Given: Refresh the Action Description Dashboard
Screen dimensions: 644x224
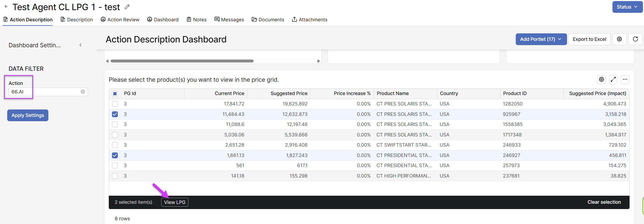Looking at the screenshot, I should coord(635,39).
